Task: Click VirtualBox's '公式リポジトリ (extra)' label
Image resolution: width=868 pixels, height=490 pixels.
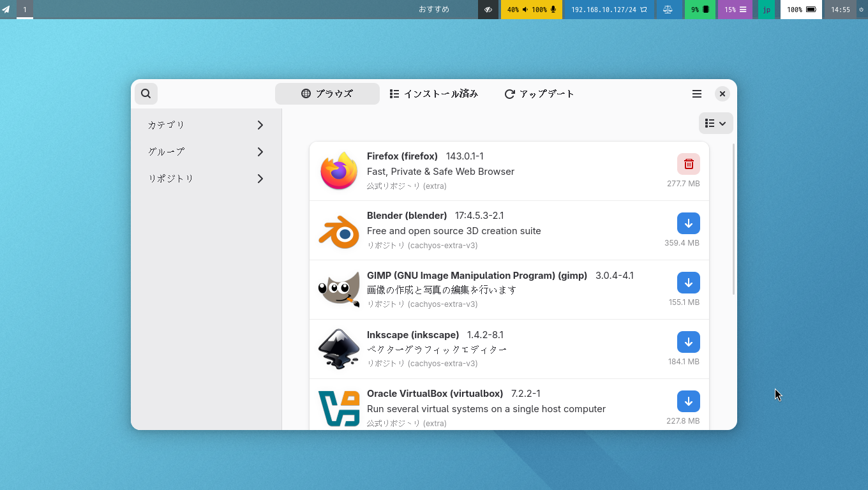Action: coord(407,424)
